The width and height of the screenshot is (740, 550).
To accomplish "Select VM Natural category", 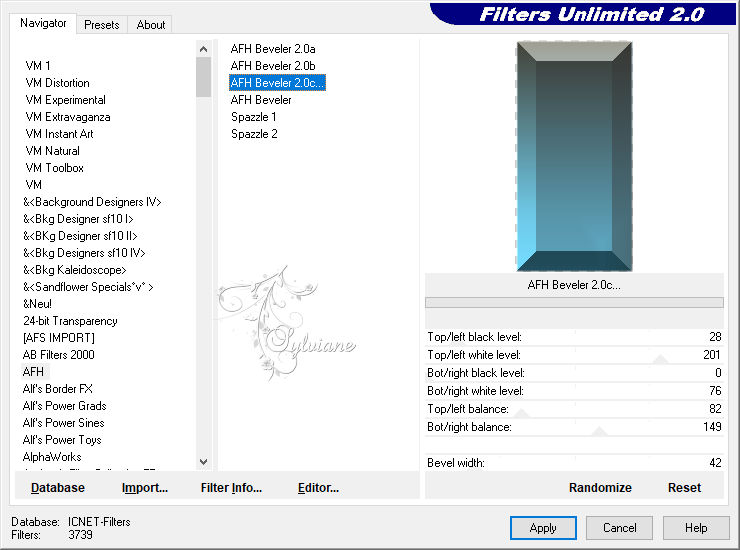I will 52,151.
